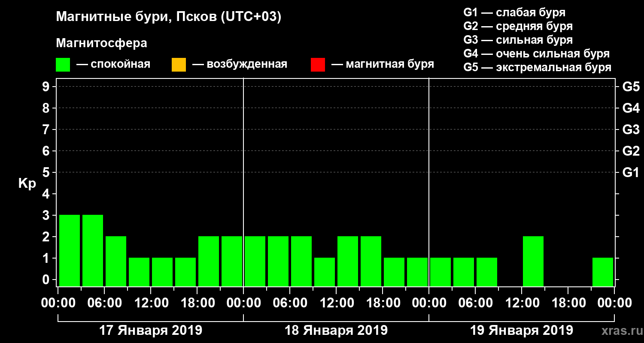Click the Kp 2 bar at 18:00 on 17 January
Image resolution: width=644 pixels, height=343 pixels.
[209, 261]
